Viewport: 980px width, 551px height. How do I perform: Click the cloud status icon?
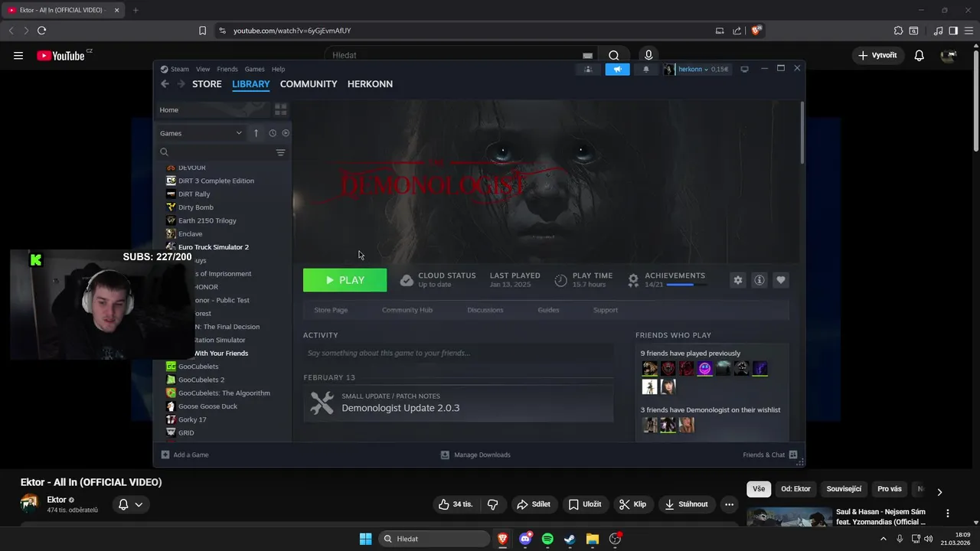pos(407,280)
